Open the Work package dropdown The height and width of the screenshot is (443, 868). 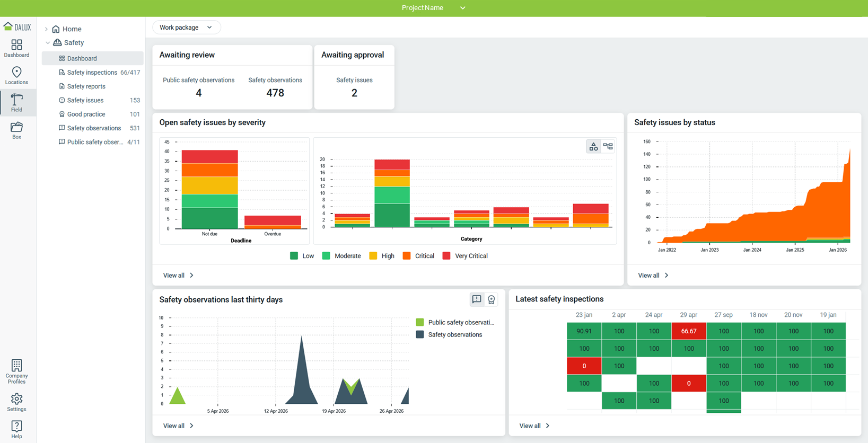click(x=186, y=28)
